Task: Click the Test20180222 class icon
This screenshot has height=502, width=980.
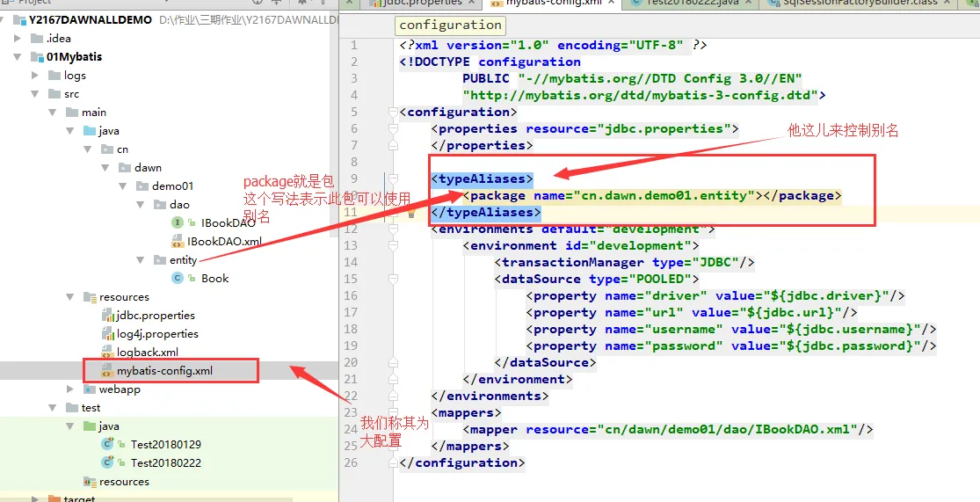Action: (107, 463)
